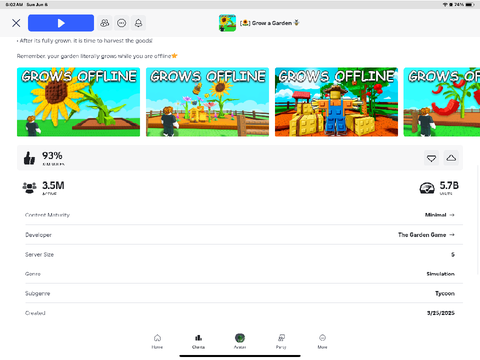This screenshot has width=480, height=360.
Task: Tap the Wi-Fi icon in status bar
Action: click(445, 5)
